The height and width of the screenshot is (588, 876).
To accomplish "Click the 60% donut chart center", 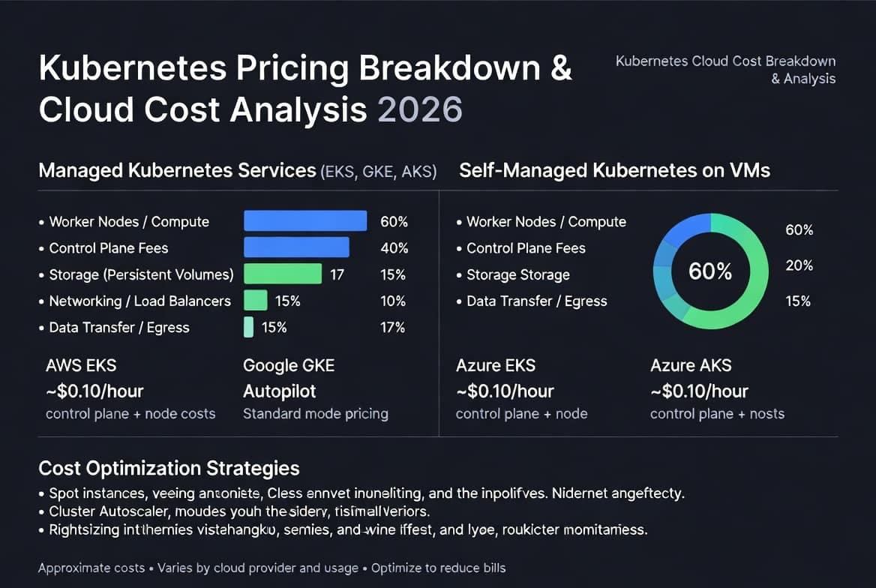I will [710, 271].
